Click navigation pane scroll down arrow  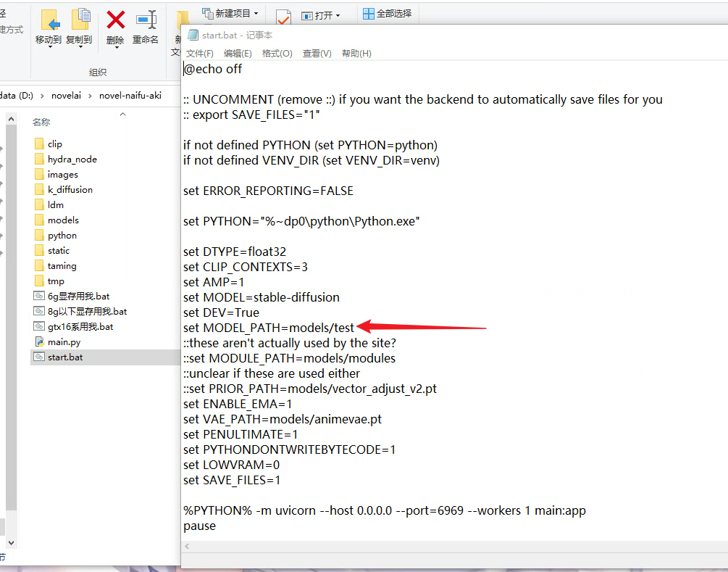pos(11,542)
